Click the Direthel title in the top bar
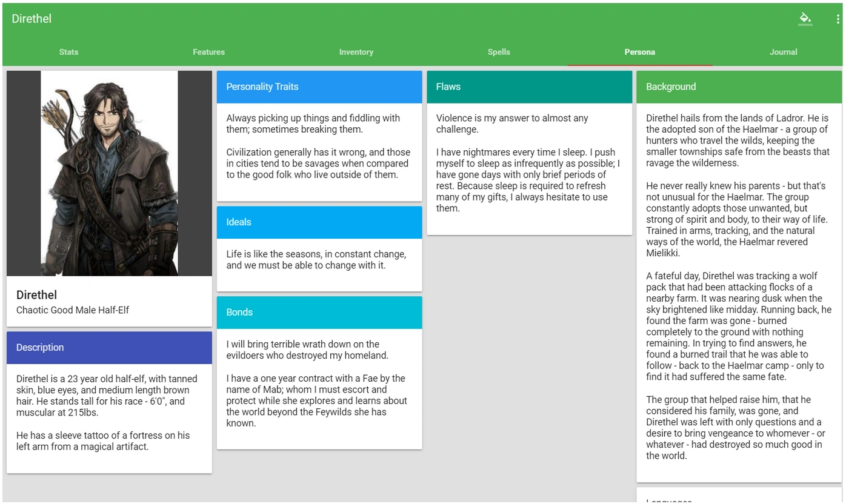846x504 pixels. pyautogui.click(x=32, y=19)
